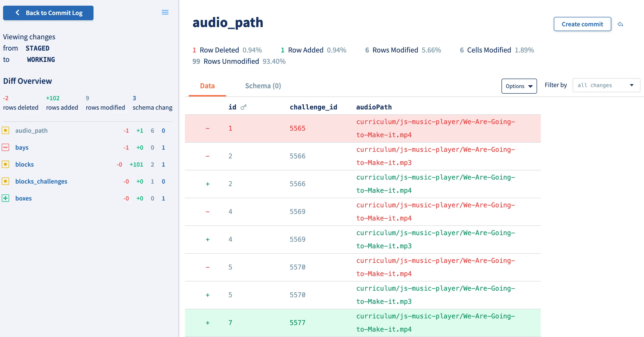Click the primary key icon next to id
Screen dimensions: 644x337
244,107
